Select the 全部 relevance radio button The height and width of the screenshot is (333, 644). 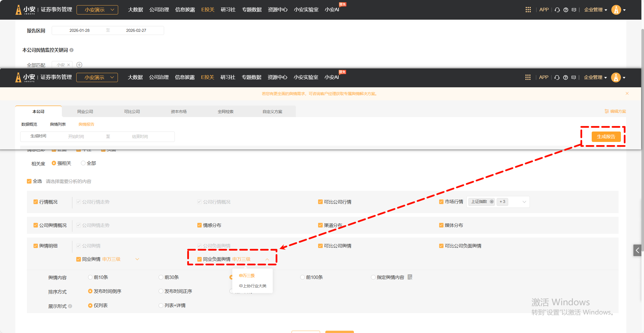[x=83, y=163]
